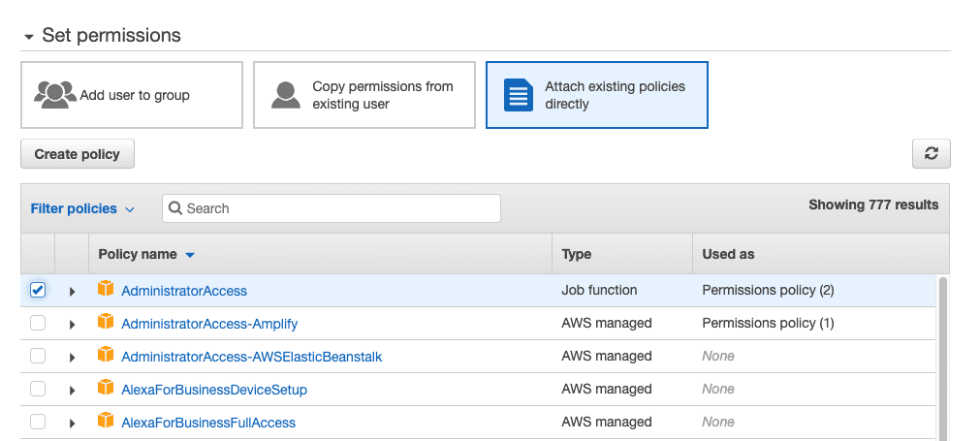Click the orange box icon beside AdministratorAccess

[x=106, y=289]
